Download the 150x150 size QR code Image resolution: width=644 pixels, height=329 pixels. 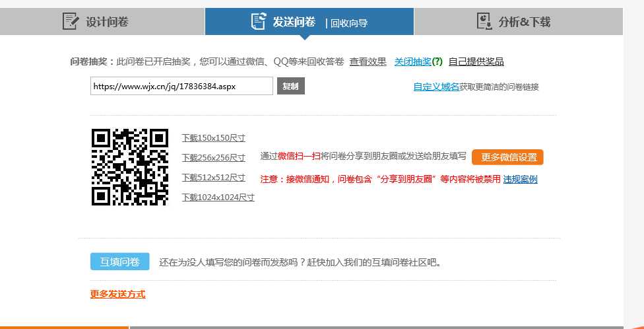point(214,138)
